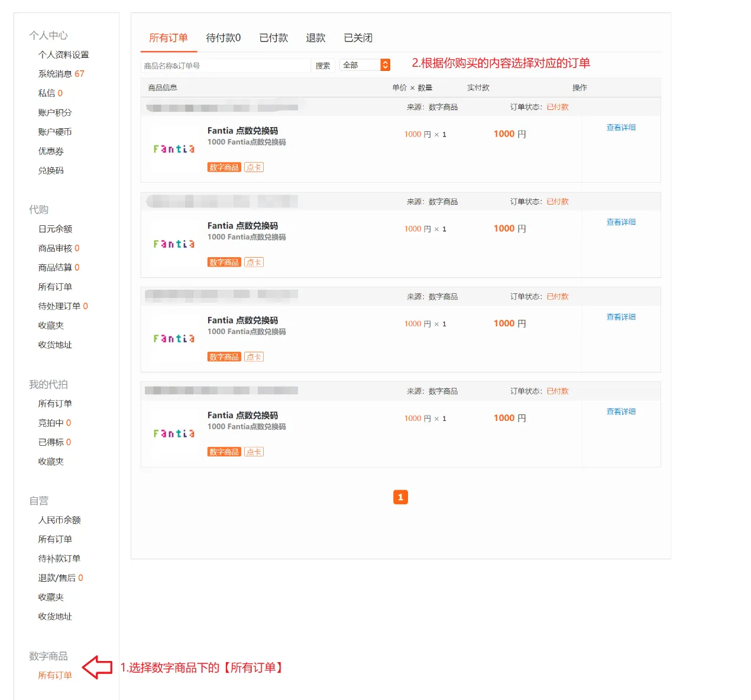This screenshot has width=751, height=700.
Task: Open the 优惠券 coupons page
Action: click(x=51, y=151)
